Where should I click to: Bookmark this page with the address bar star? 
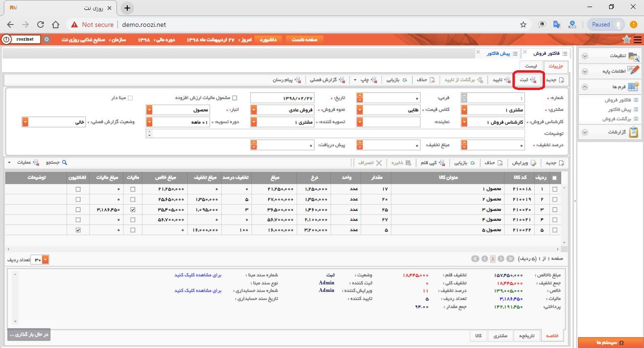tap(523, 25)
